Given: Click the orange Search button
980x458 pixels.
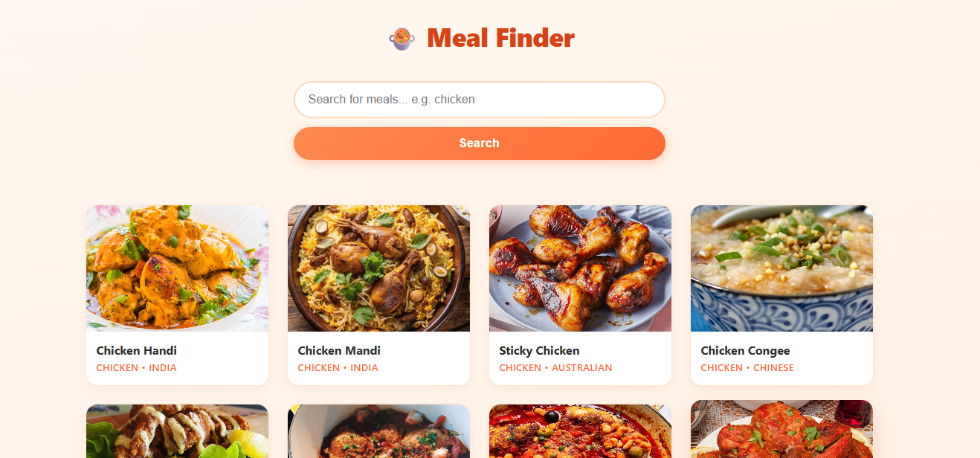Looking at the screenshot, I should 480,143.
